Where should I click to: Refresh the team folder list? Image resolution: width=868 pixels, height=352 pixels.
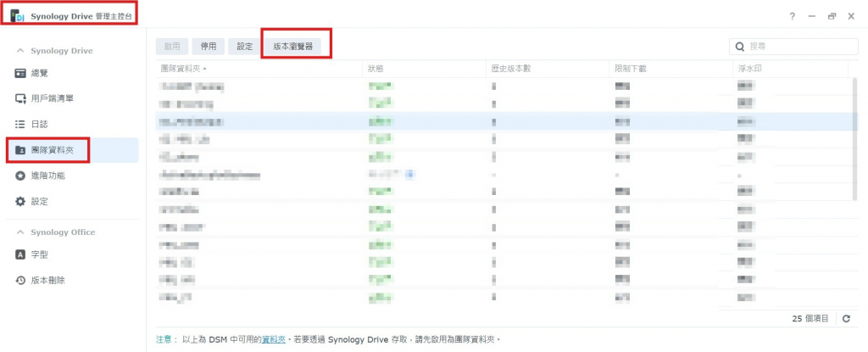tap(846, 319)
